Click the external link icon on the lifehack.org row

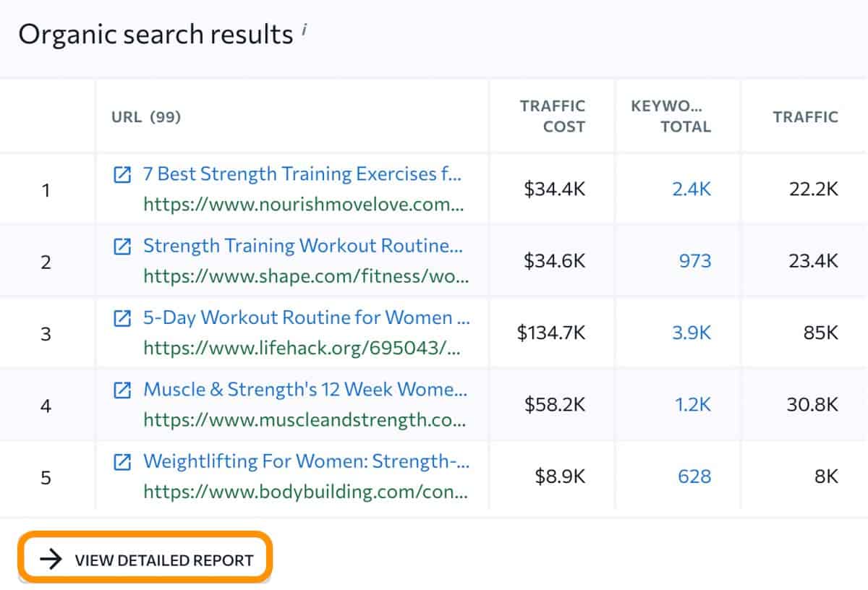click(x=123, y=317)
